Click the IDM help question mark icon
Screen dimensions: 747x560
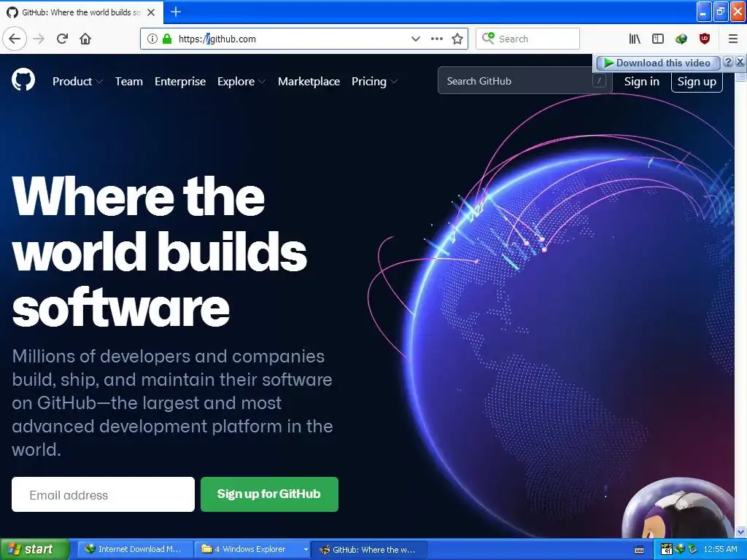click(x=728, y=62)
